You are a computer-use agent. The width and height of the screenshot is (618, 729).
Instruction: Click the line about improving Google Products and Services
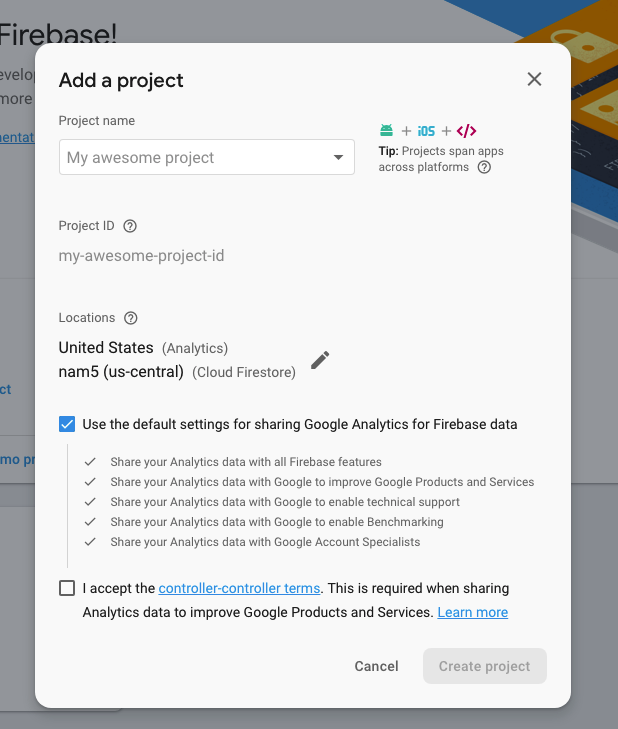pyautogui.click(x=322, y=482)
